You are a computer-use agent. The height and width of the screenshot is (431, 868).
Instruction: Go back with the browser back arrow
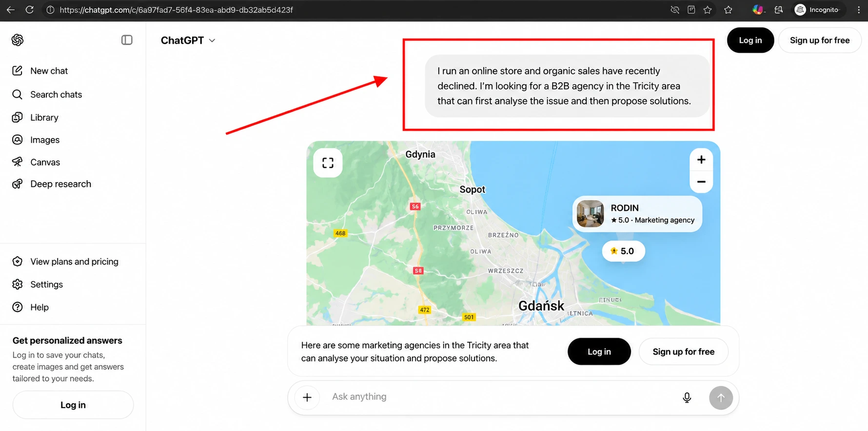click(10, 10)
